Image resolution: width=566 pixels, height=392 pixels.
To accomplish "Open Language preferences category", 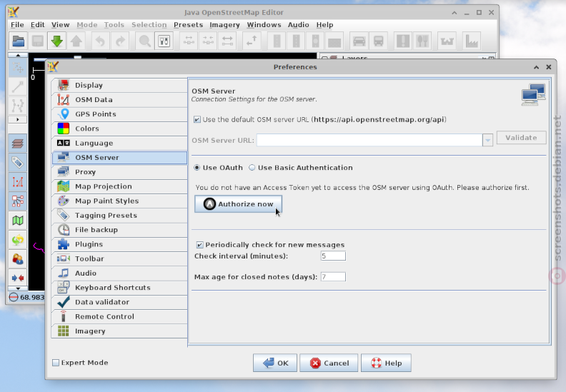I will coord(119,144).
